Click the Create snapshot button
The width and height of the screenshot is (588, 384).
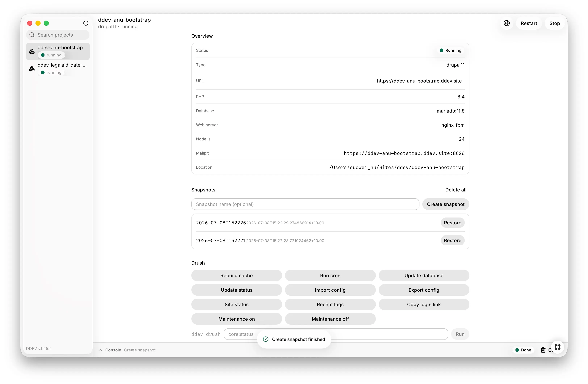point(446,204)
